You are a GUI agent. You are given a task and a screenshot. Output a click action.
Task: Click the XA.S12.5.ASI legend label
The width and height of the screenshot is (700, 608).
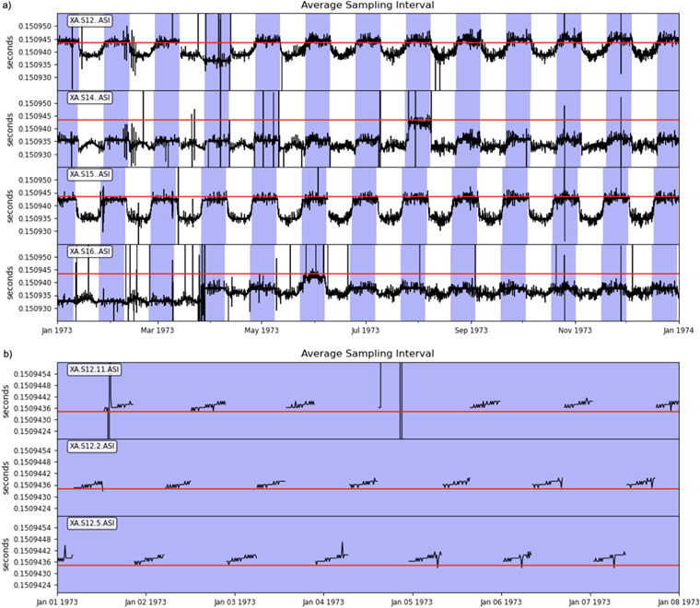(x=92, y=523)
